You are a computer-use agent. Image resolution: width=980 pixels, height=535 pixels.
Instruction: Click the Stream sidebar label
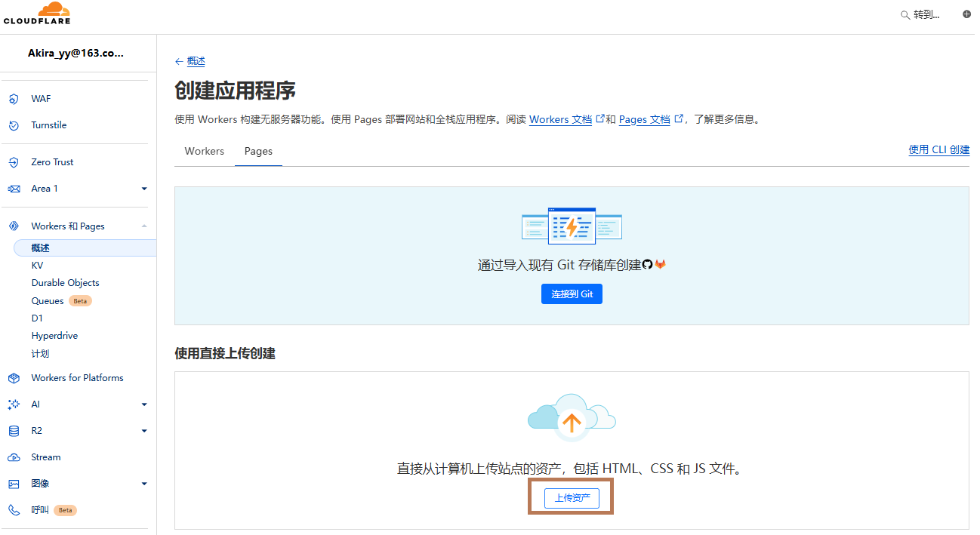[x=46, y=457]
